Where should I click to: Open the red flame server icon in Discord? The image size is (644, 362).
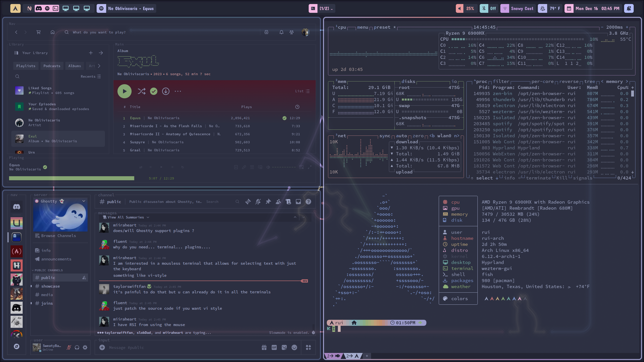point(17,251)
